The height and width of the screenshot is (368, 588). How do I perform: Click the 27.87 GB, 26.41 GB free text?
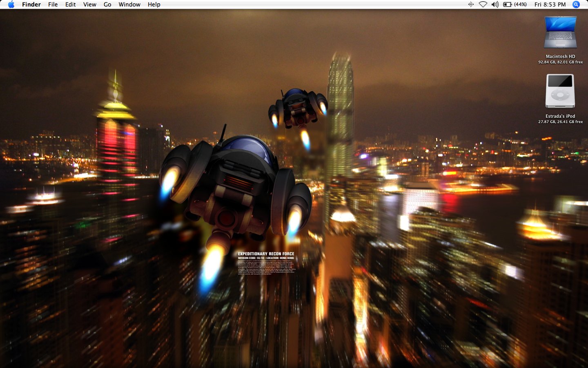coord(560,122)
